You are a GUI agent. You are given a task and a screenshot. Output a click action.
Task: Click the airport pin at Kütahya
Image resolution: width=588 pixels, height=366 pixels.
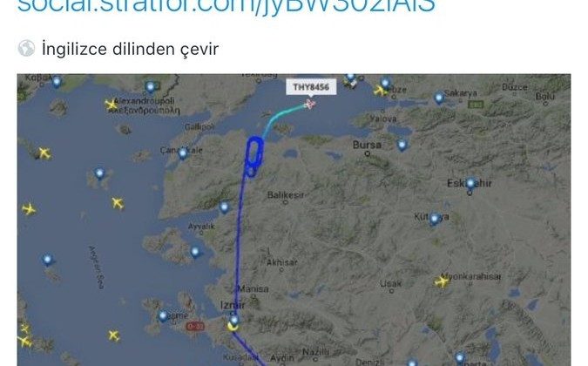[435, 219]
